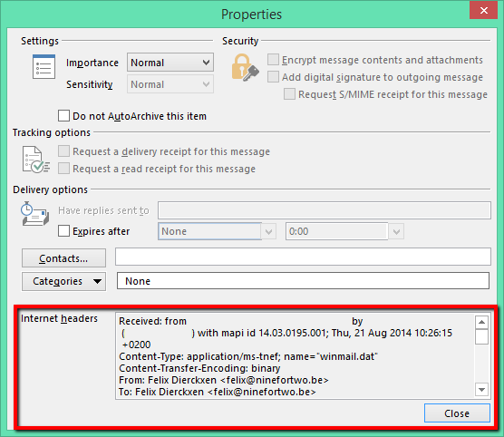Click the Internet headers scroll up arrow
504x437 pixels.
[482, 322]
